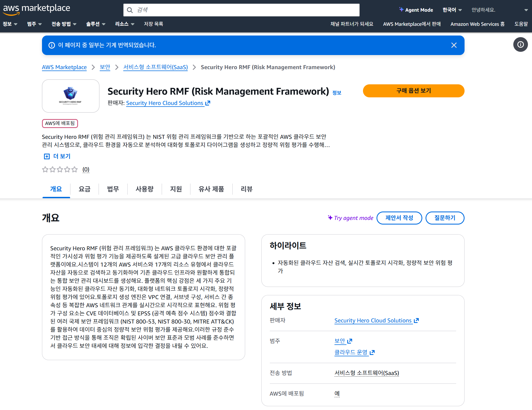Open the 보안 category link in 세부 정보
The height and width of the screenshot is (410, 532).
[340, 341]
